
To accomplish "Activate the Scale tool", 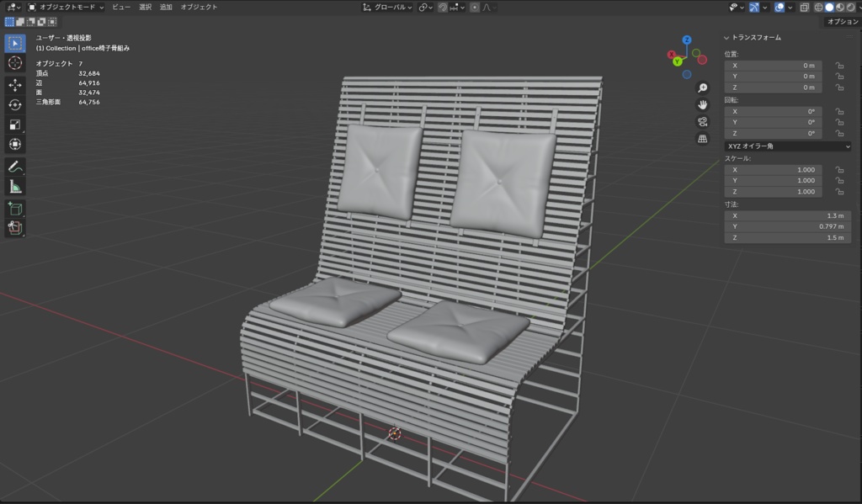I will tap(15, 125).
